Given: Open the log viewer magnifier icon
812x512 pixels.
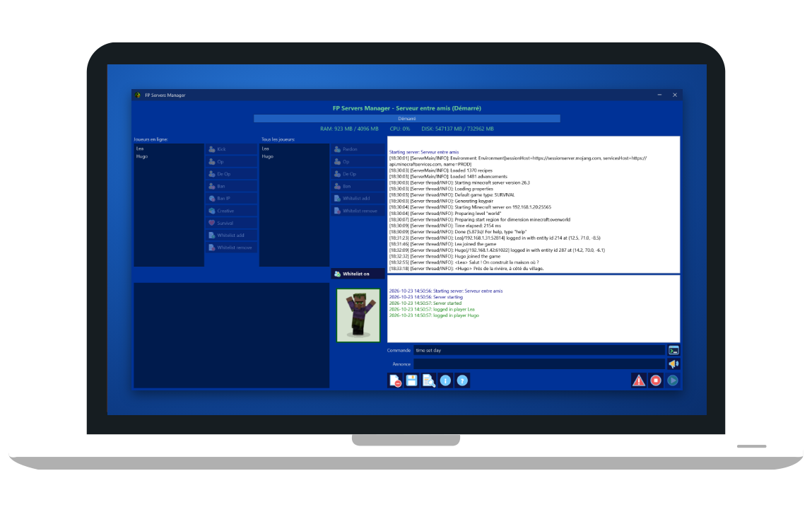Looking at the screenshot, I should (429, 381).
